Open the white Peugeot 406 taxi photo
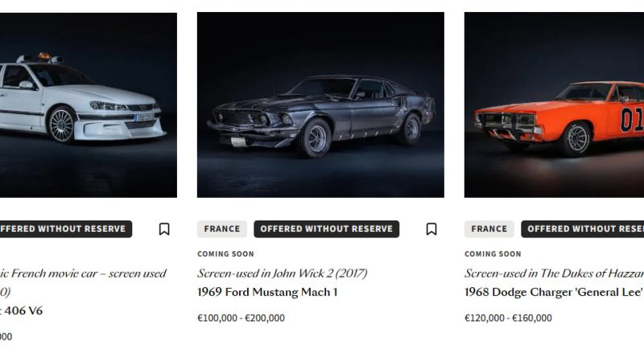 pyautogui.click(x=87, y=105)
